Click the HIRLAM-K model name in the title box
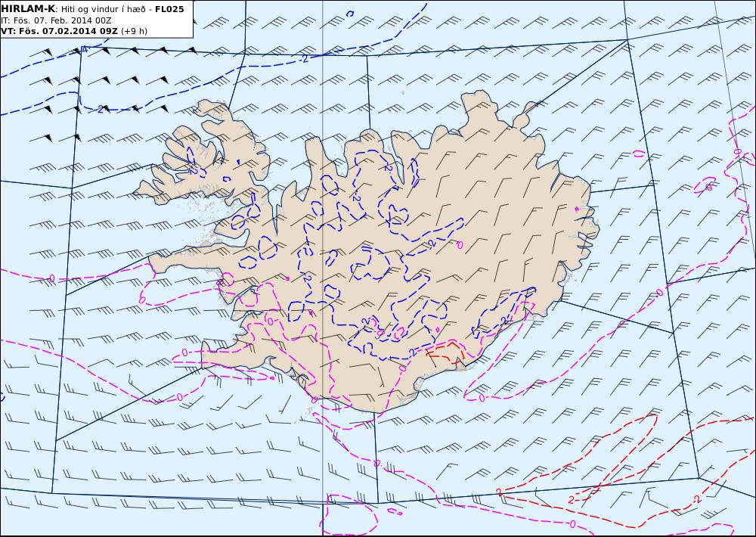 point(29,9)
